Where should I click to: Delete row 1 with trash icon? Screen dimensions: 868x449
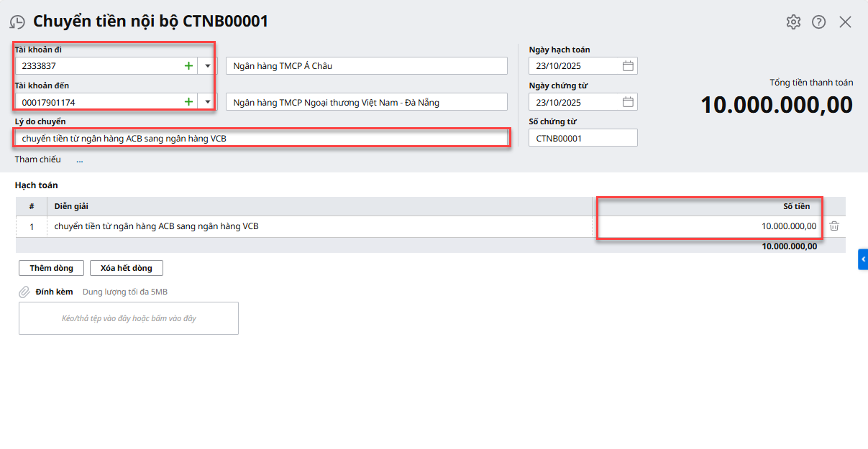[834, 226]
